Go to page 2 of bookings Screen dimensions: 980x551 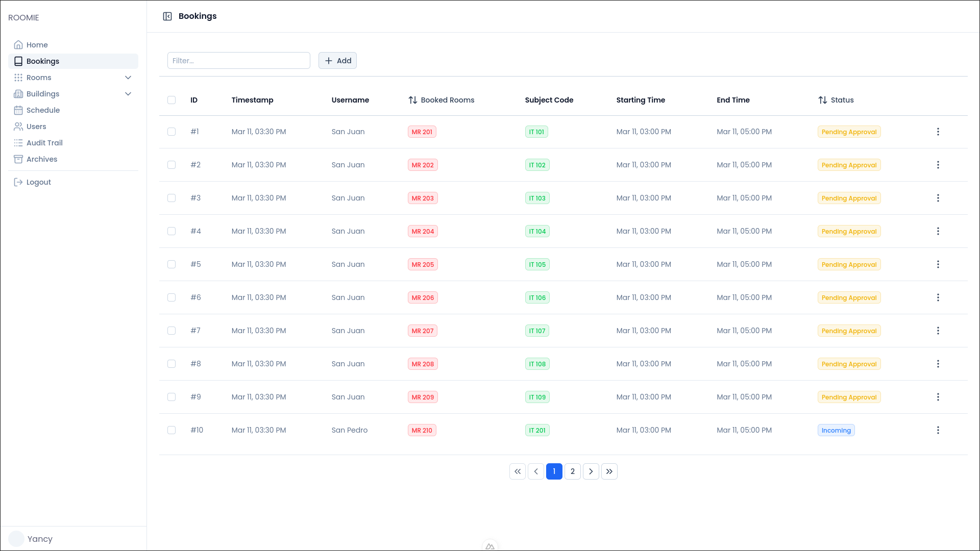point(573,471)
